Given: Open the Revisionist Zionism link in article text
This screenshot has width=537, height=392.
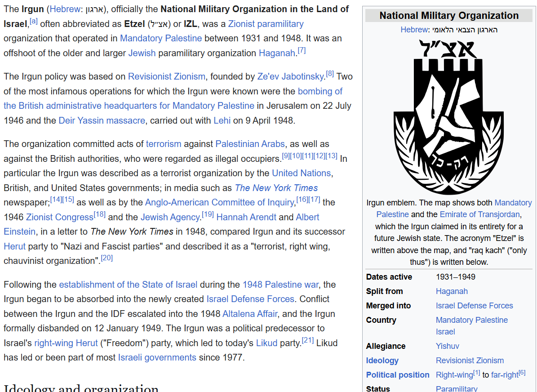Looking at the screenshot, I should [166, 76].
